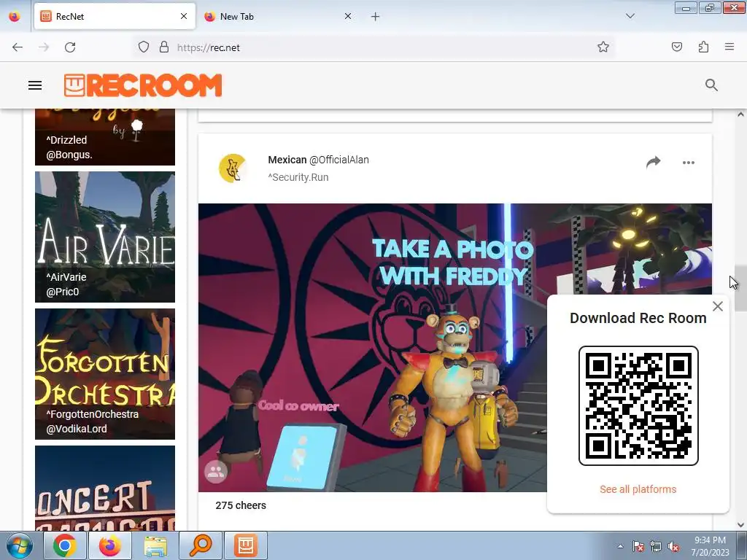Click the muted volume tray icon
This screenshot has height=560, width=747.
point(673,546)
